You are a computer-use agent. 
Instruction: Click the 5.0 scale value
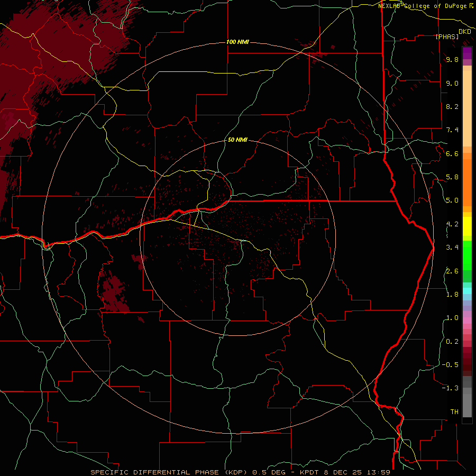tap(452, 200)
